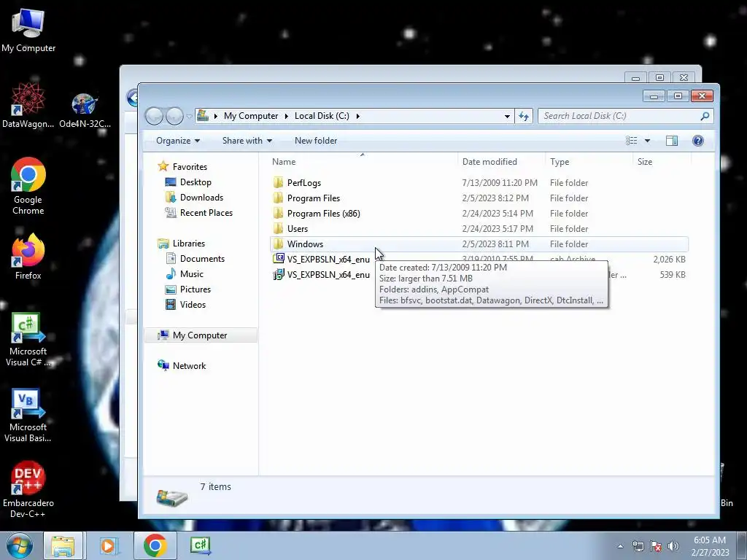The width and height of the screenshot is (747, 560).
Task: Switch to Chrome in the taskbar
Action: (x=155, y=545)
